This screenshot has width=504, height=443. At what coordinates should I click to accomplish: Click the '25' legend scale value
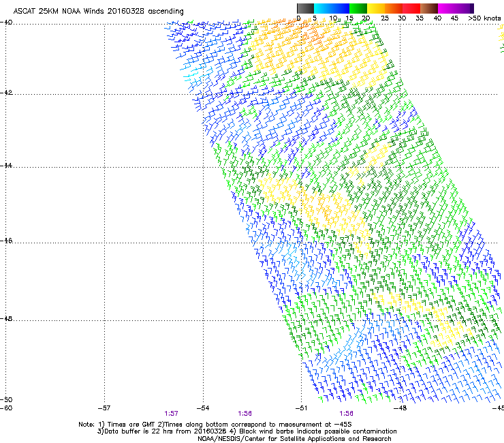(385, 18)
